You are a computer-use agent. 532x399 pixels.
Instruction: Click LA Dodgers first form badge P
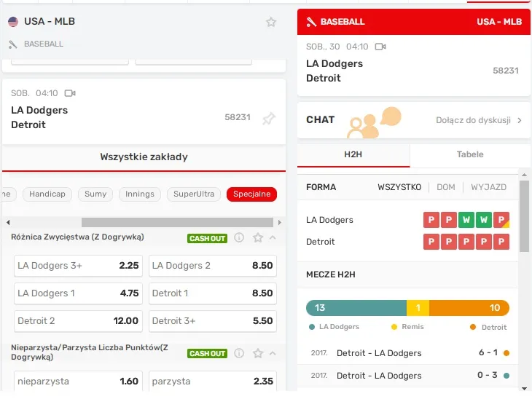click(x=431, y=220)
